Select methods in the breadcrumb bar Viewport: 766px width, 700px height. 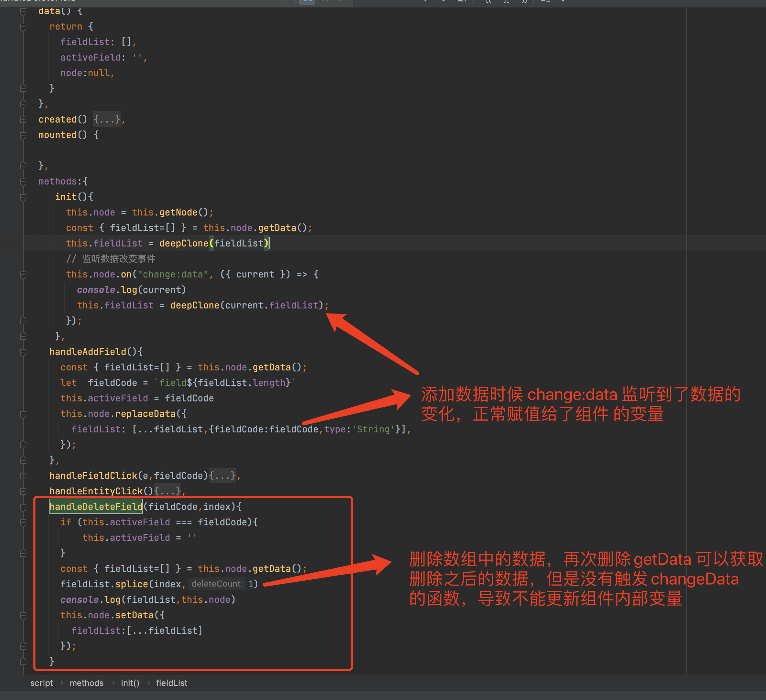(x=87, y=683)
